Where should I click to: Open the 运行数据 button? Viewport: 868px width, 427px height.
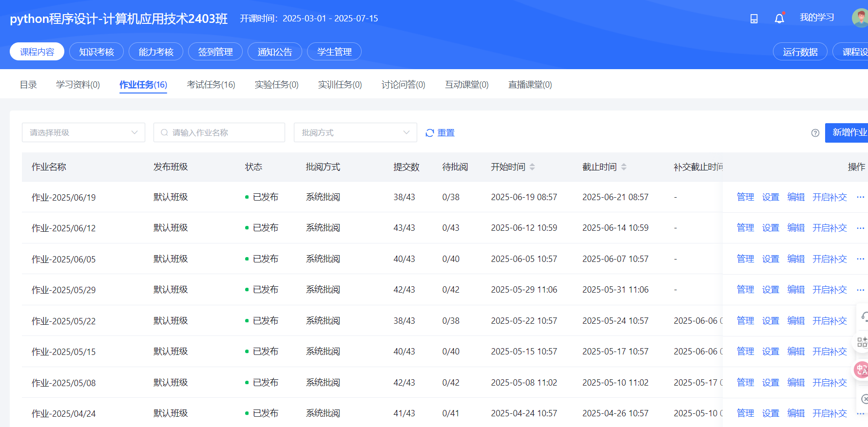point(800,52)
